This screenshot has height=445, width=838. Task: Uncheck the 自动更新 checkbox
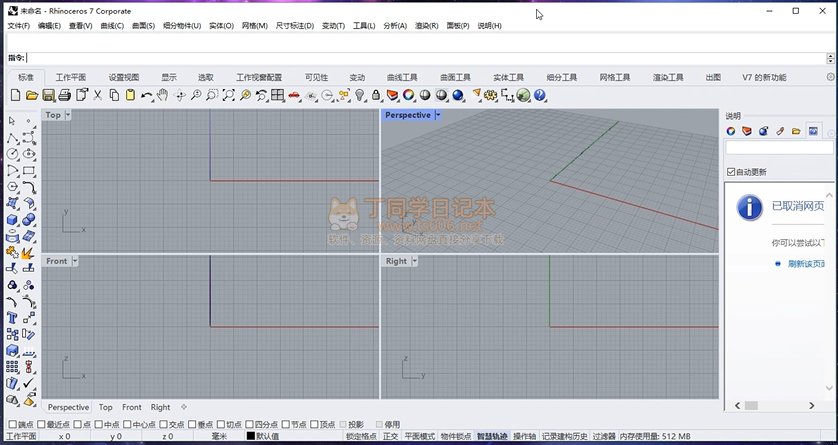click(732, 172)
